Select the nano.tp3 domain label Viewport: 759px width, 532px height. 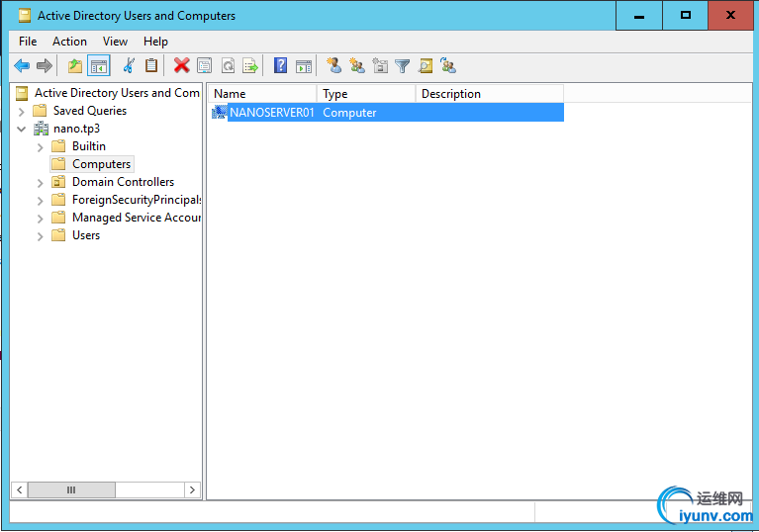point(76,129)
